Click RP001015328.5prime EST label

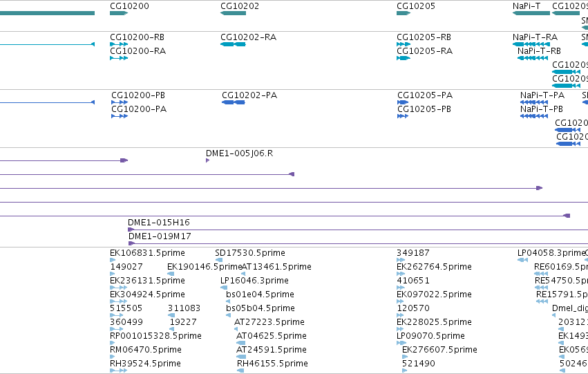coord(155,336)
